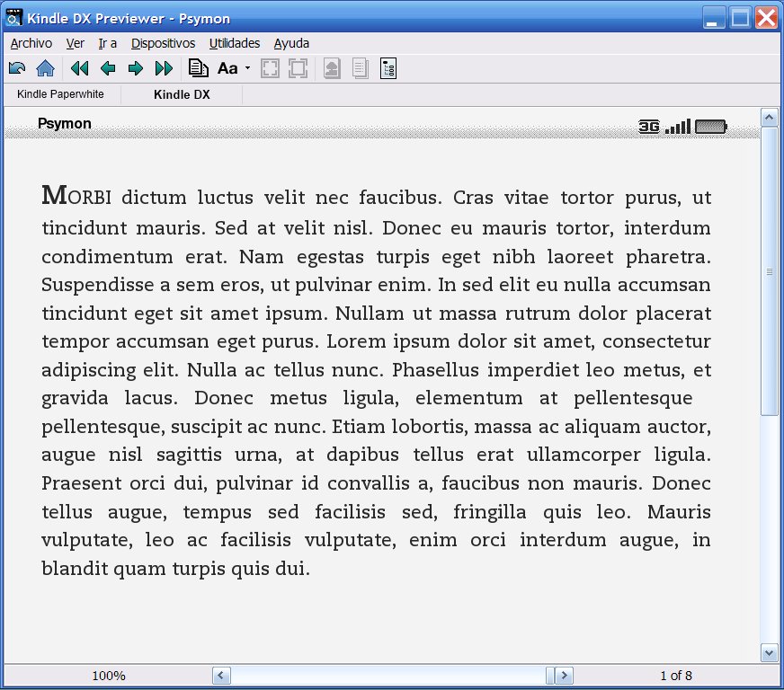Click the page slider right arrow
This screenshot has width=784, height=690.
point(564,676)
